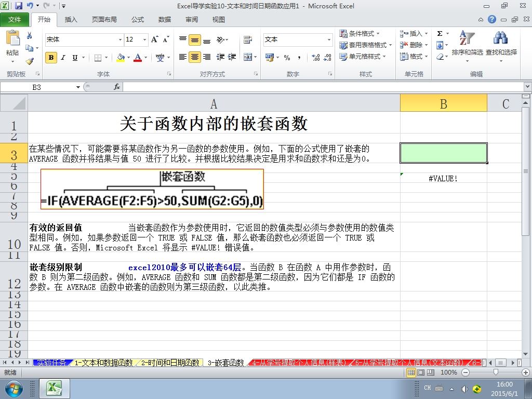Select the Format Painter brush icon
Screen dimensions: 532x399
pyautogui.click(x=29, y=61)
